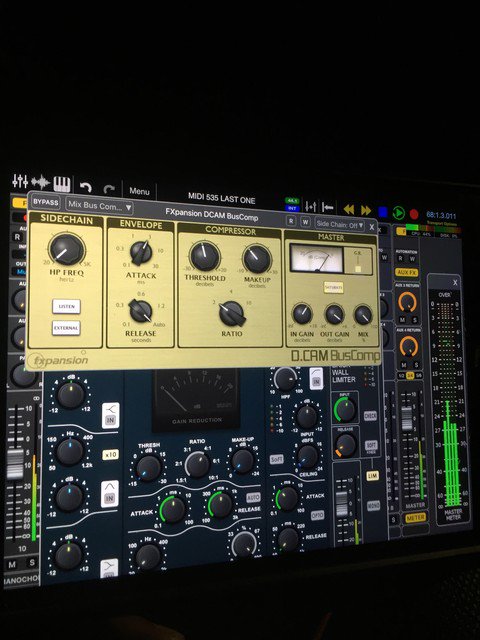Toggle the yellow METER button
This screenshot has height=640, width=480.
point(416,518)
